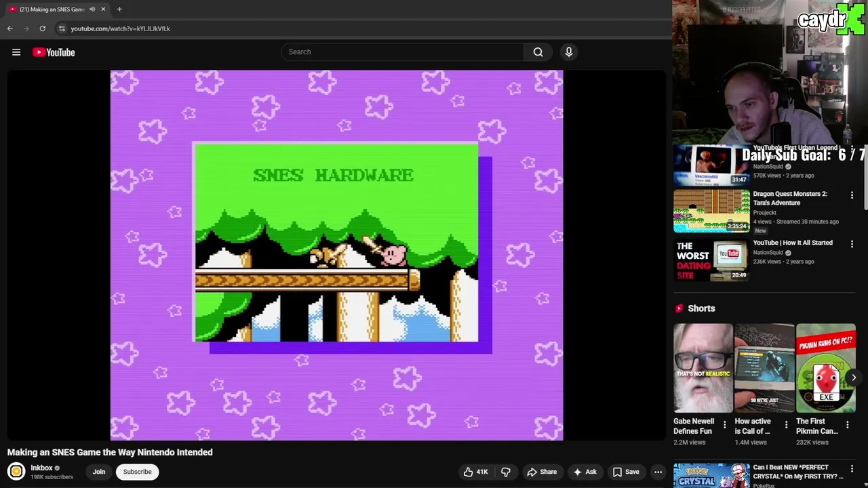Open Proujeckt channel name
This screenshot has width=868, height=488.
[764, 213]
